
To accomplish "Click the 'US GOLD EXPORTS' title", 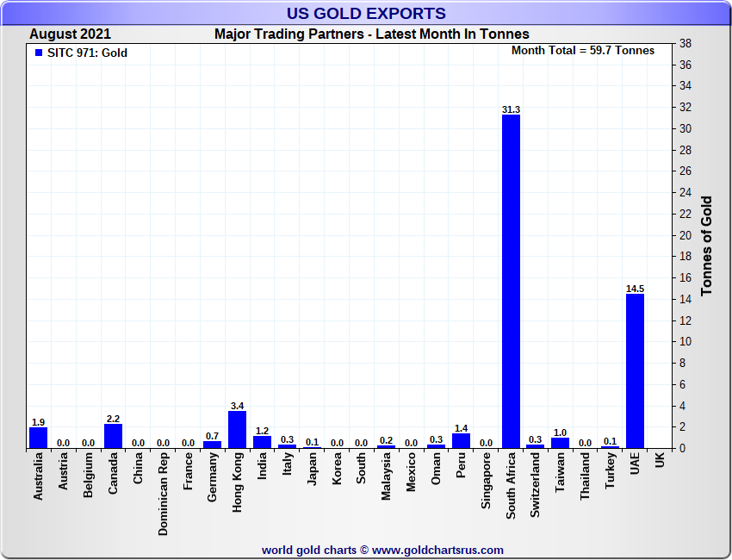I will click(x=366, y=14).
